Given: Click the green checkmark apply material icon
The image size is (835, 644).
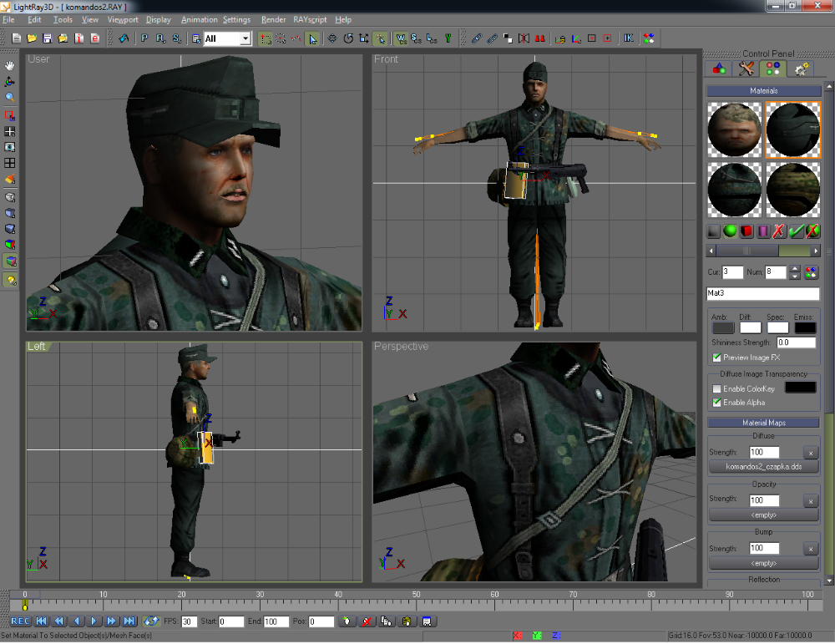Looking at the screenshot, I should [796, 231].
